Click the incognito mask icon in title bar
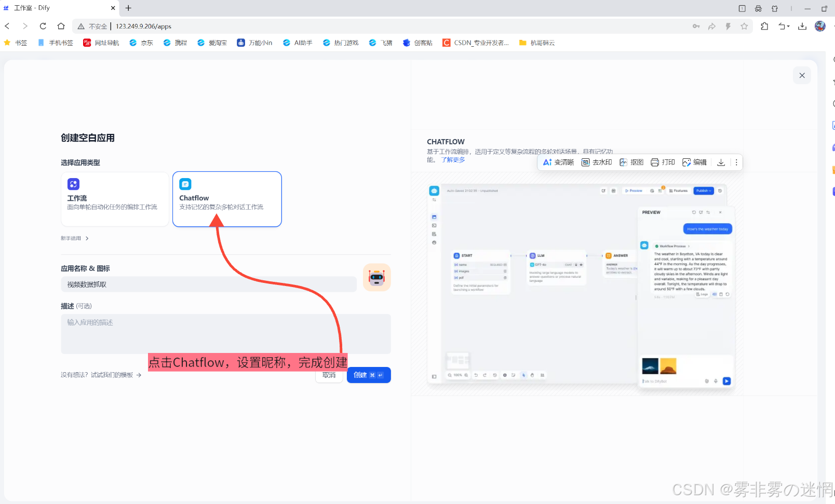The height and width of the screenshot is (504, 835). pyautogui.click(x=758, y=8)
